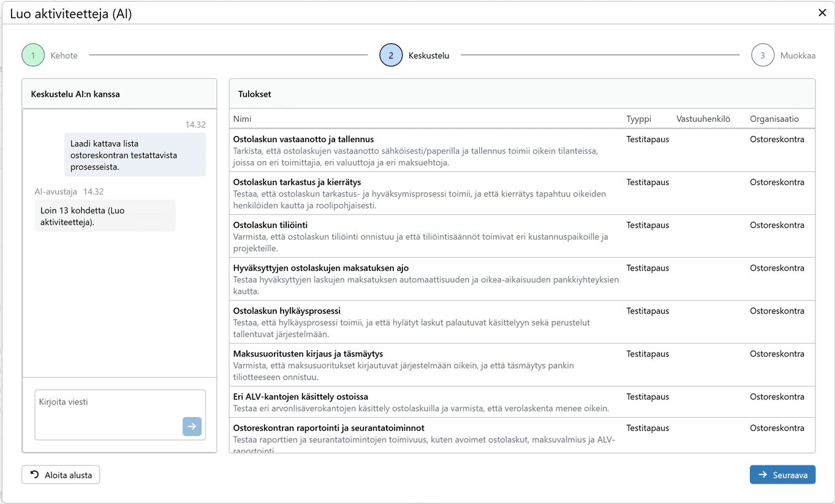The image size is (835, 504).
Task: Choose the Ostolaskun hylkäysprosessi row
Action: (287, 311)
